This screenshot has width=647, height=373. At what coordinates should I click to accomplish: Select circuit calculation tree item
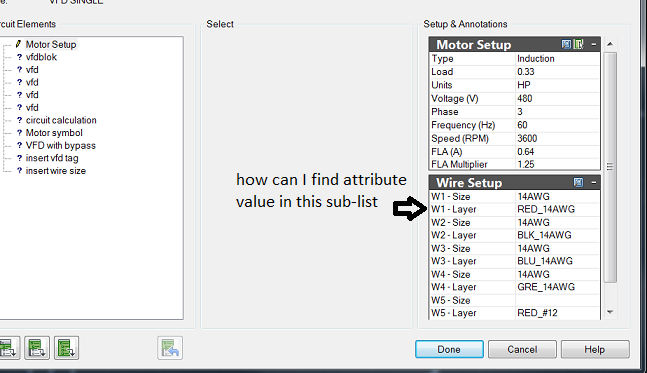(x=61, y=120)
